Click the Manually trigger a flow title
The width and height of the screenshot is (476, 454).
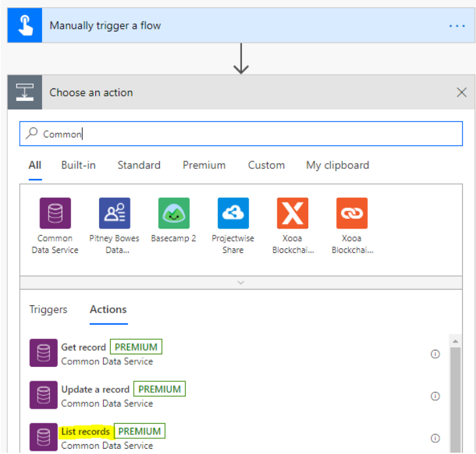105,26
